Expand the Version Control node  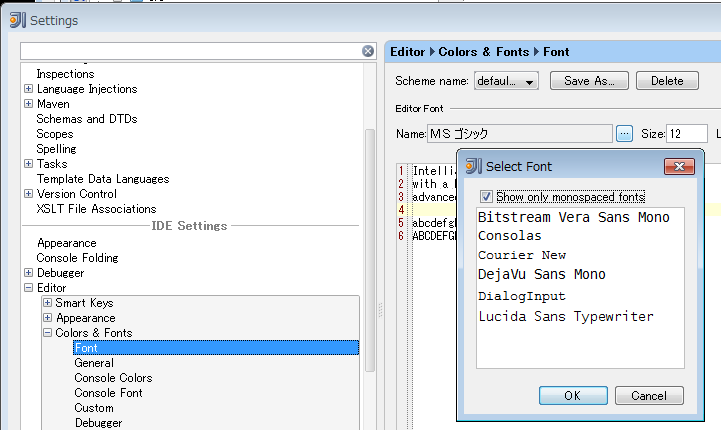tap(29, 193)
